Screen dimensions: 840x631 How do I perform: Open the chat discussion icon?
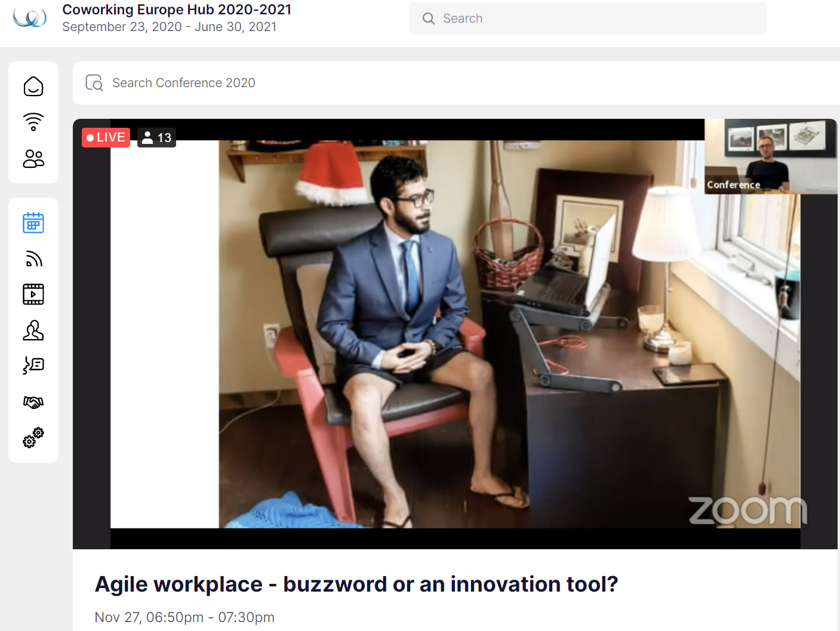[x=33, y=365]
